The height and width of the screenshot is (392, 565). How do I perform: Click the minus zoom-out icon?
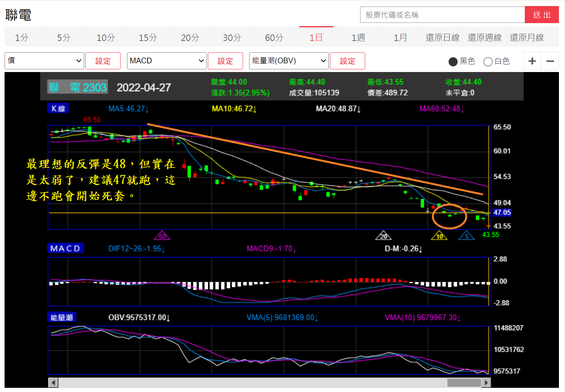[550, 61]
